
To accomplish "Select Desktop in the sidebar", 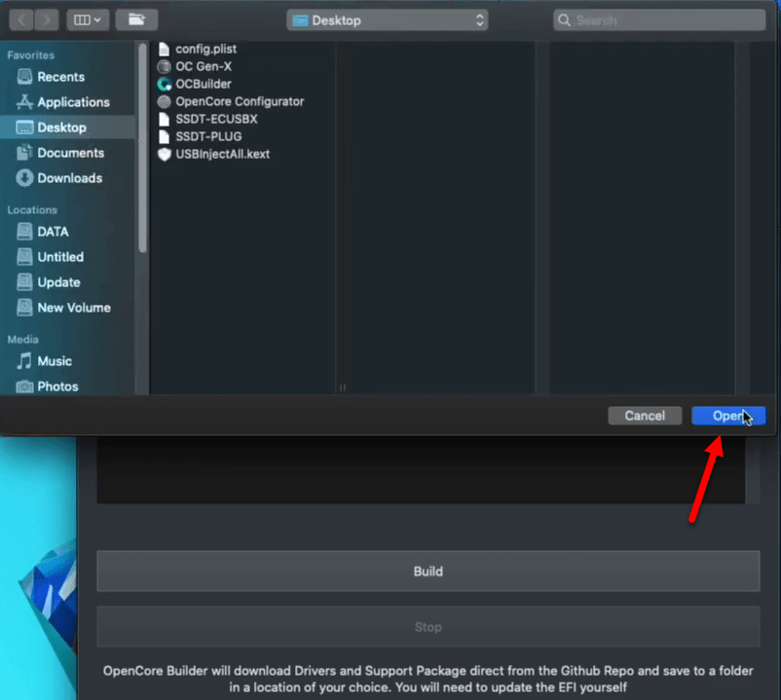I will [67, 128].
